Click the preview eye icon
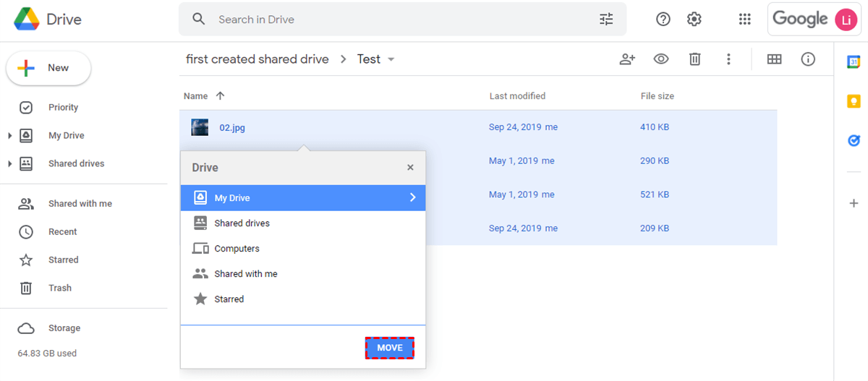The height and width of the screenshot is (381, 868). pyautogui.click(x=660, y=59)
